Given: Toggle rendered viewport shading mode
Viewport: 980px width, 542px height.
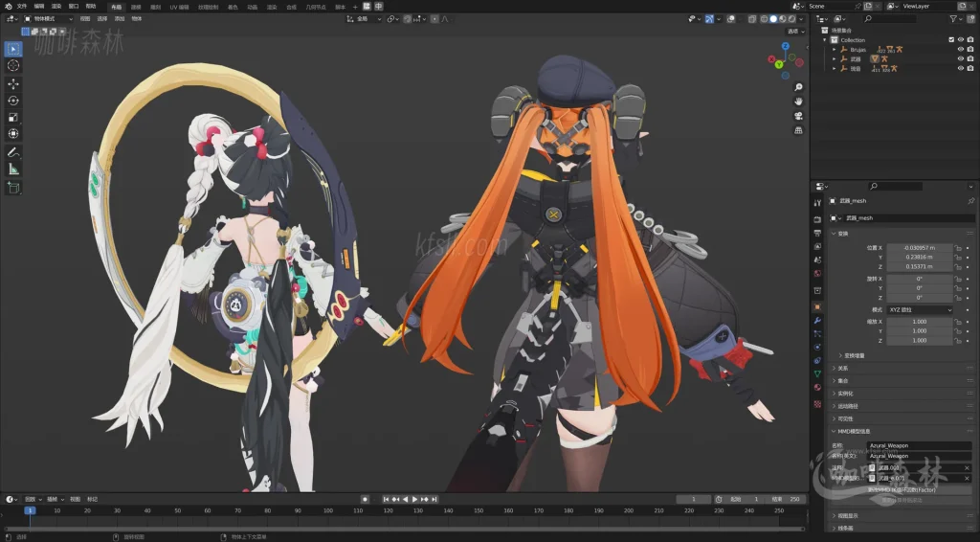Looking at the screenshot, I should tap(791, 19).
